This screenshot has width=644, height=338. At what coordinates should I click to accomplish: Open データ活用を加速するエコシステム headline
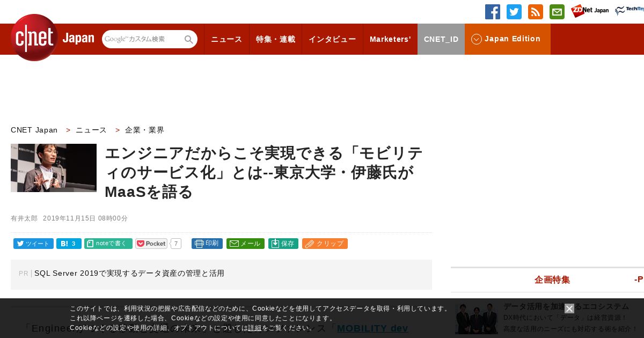[x=566, y=306]
